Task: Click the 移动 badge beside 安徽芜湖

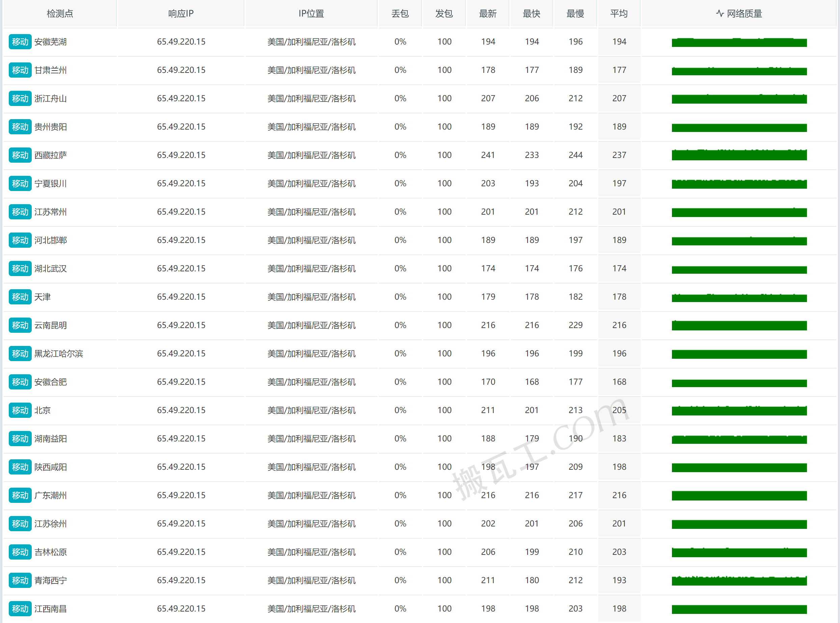Action: point(20,42)
